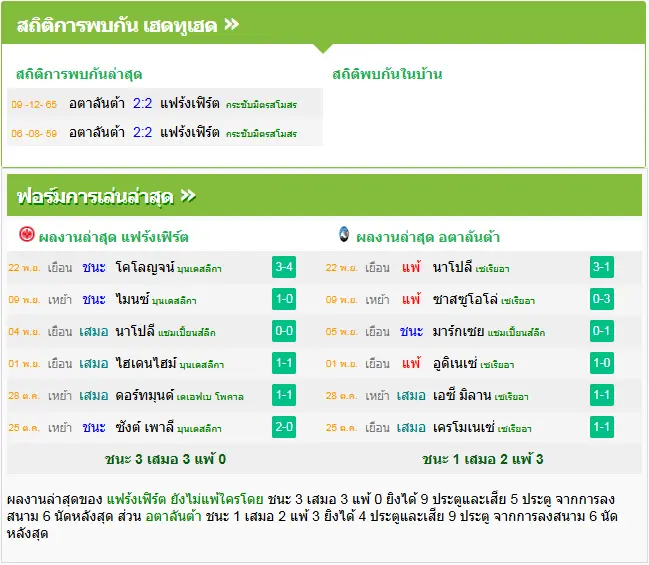Open the สถิติการพบกัน เฮดทูเฮด header
Viewport: 649px width, 565px height.
(323, 24)
